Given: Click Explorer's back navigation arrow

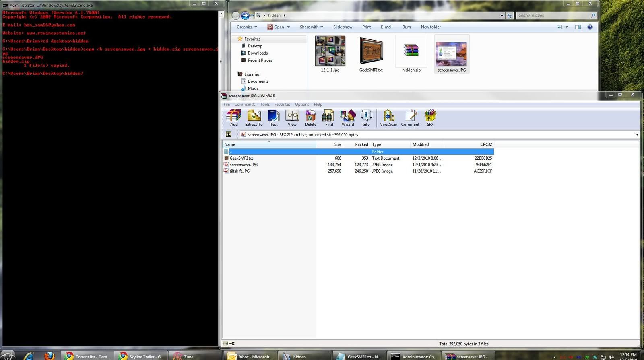Looking at the screenshot, I should pos(236,16).
